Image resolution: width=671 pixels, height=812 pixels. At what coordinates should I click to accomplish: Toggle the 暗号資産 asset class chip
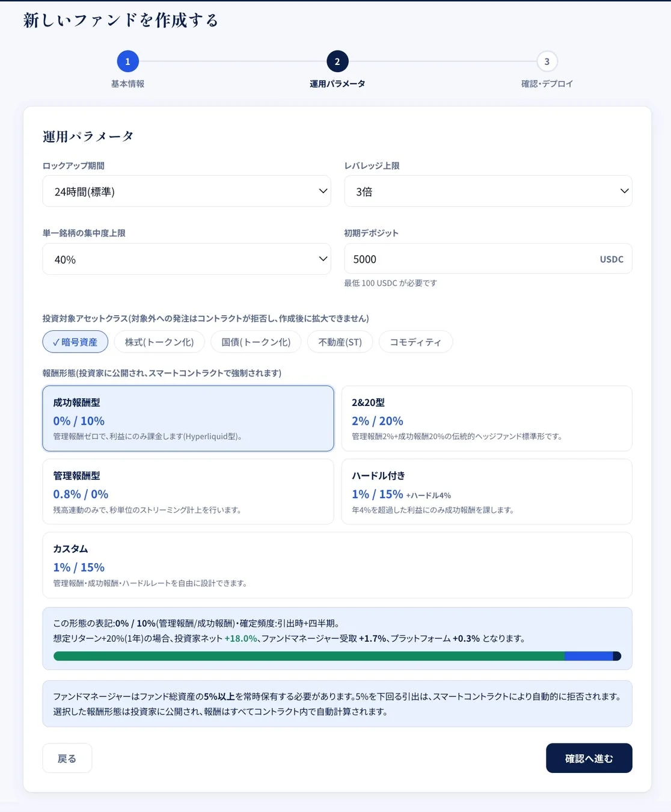coord(75,342)
